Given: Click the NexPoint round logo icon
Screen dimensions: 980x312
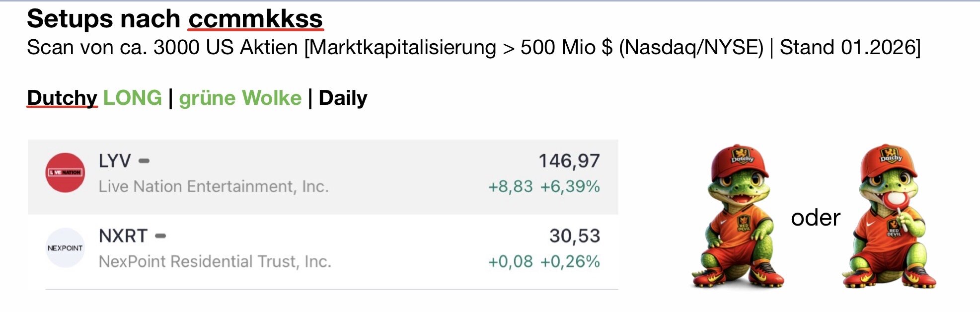Looking at the screenshot, I should click(x=65, y=247).
